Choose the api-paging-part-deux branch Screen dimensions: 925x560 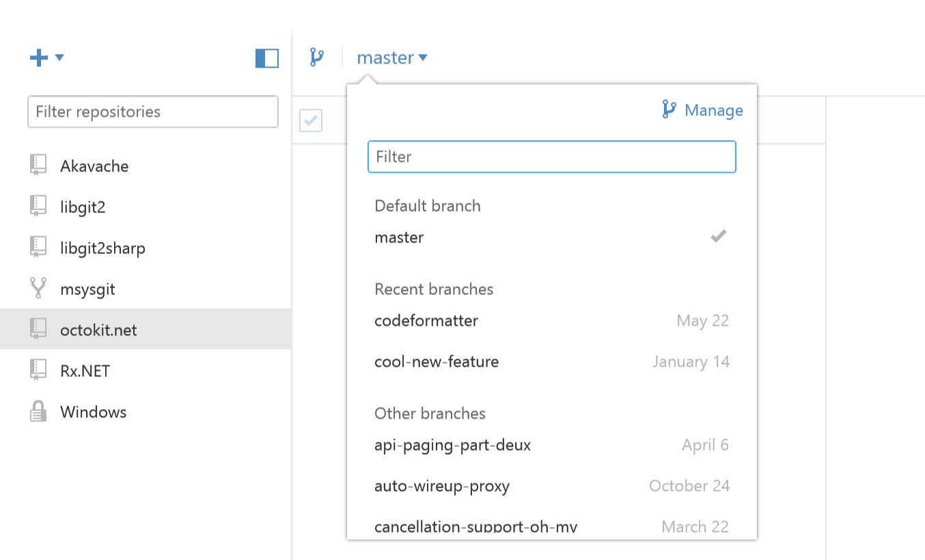(x=452, y=445)
